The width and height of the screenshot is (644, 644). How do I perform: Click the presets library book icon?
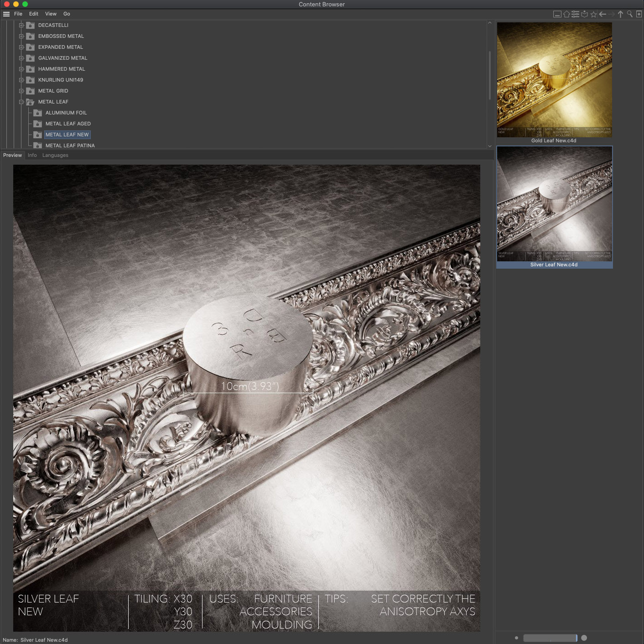point(584,14)
